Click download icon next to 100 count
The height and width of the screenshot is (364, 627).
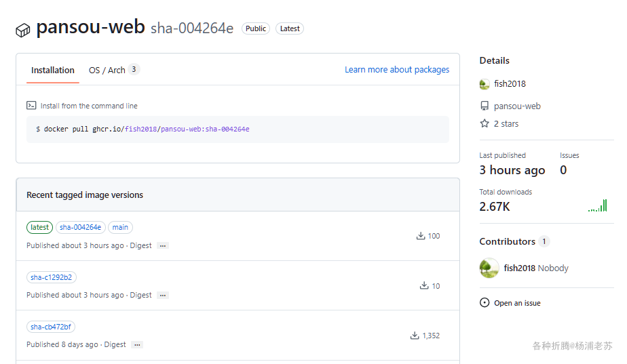(421, 236)
